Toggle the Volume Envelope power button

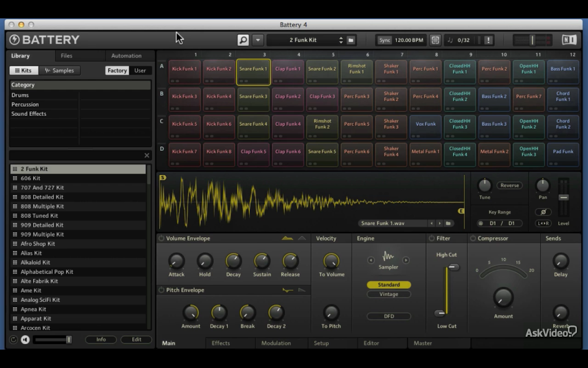(161, 238)
